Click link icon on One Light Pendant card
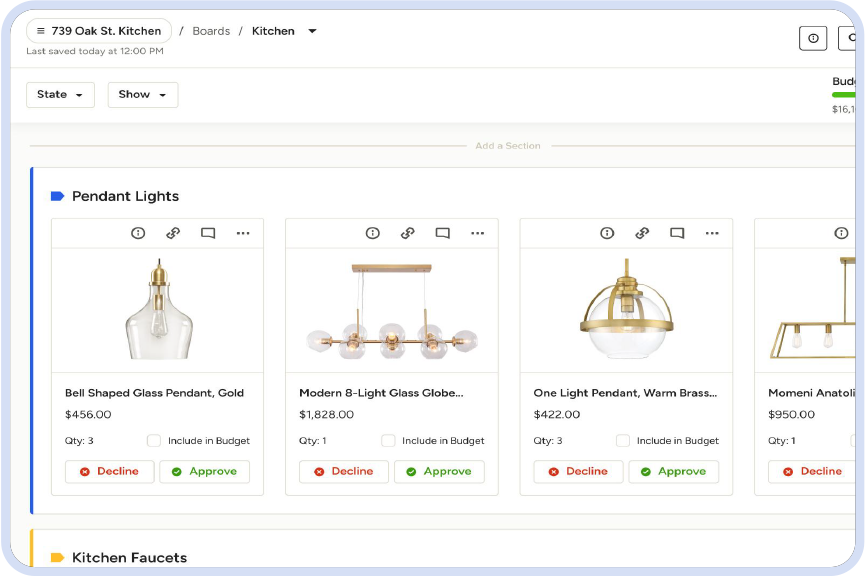The image size is (865, 576). tap(642, 233)
